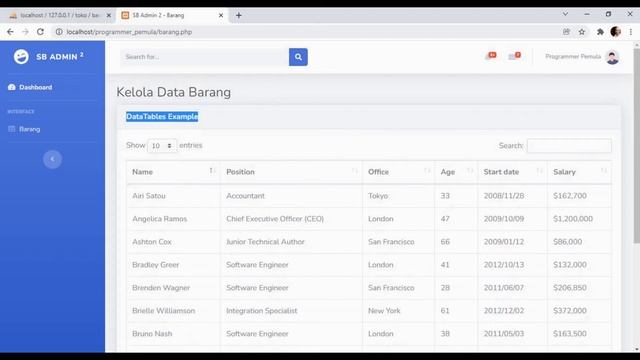This screenshot has height=360, width=640.
Task: Open the alerts bell notifications icon
Action: (x=491, y=56)
